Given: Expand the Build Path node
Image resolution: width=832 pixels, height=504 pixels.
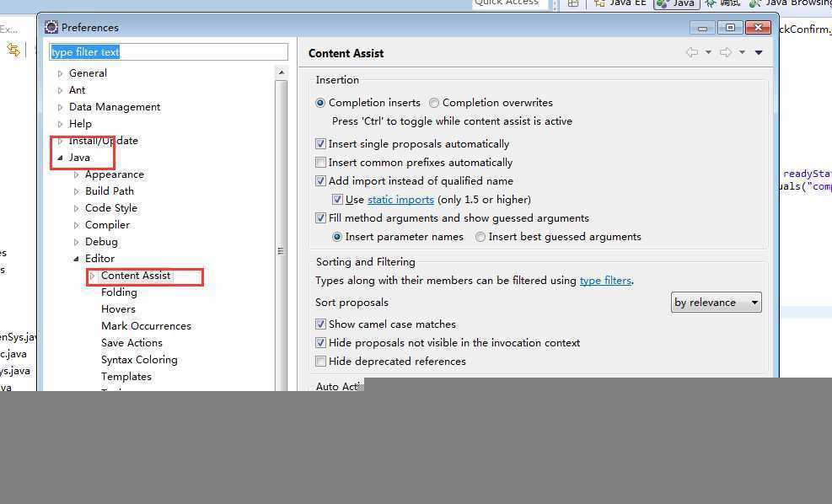Looking at the screenshot, I should (77, 191).
